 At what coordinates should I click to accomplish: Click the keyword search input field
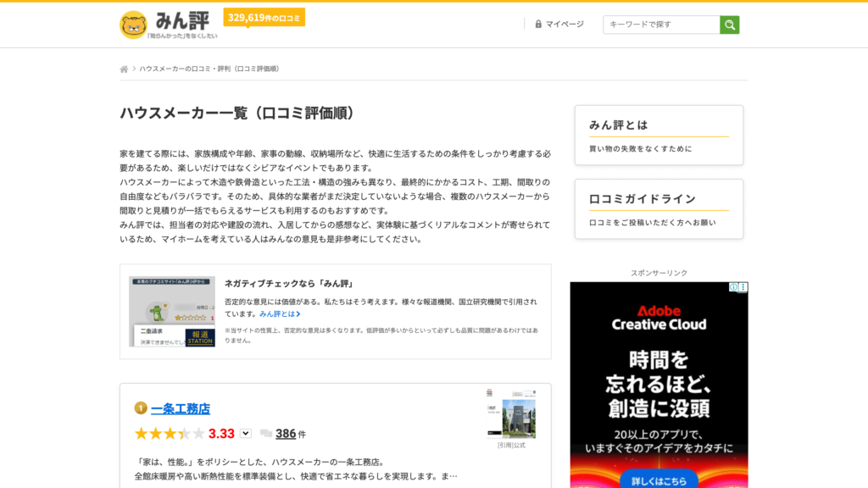pos(661,25)
